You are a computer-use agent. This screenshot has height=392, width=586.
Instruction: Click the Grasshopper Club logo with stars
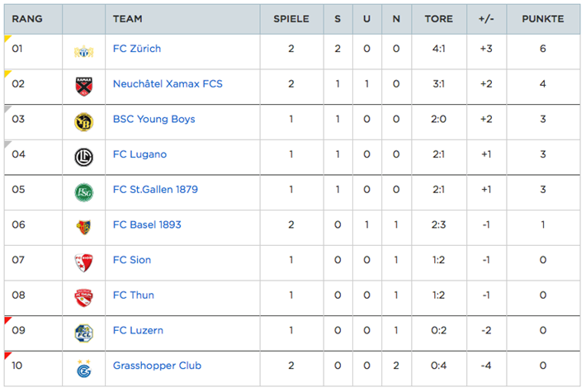click(x=83, y=368)
